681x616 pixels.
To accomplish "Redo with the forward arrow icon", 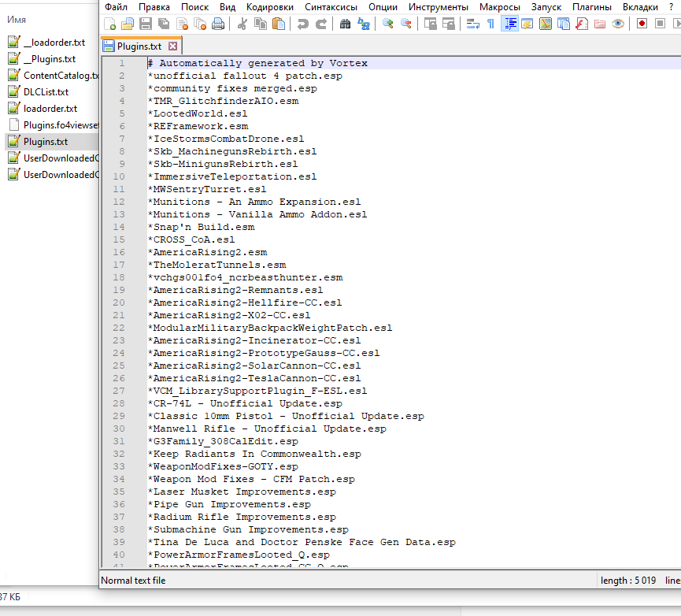I will click(321, 24).
